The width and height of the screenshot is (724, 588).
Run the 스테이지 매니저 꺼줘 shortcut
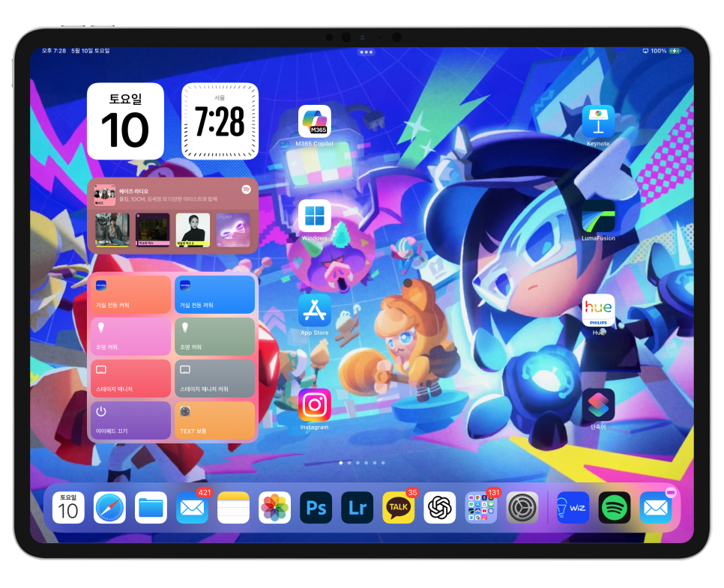pyautogui.click(x=214, y=378)
